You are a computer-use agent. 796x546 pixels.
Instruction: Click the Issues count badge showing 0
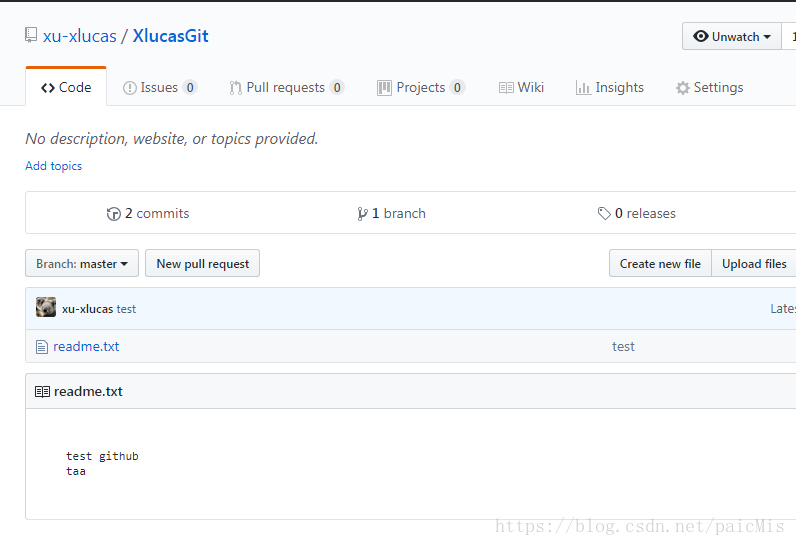click(190, 88)
